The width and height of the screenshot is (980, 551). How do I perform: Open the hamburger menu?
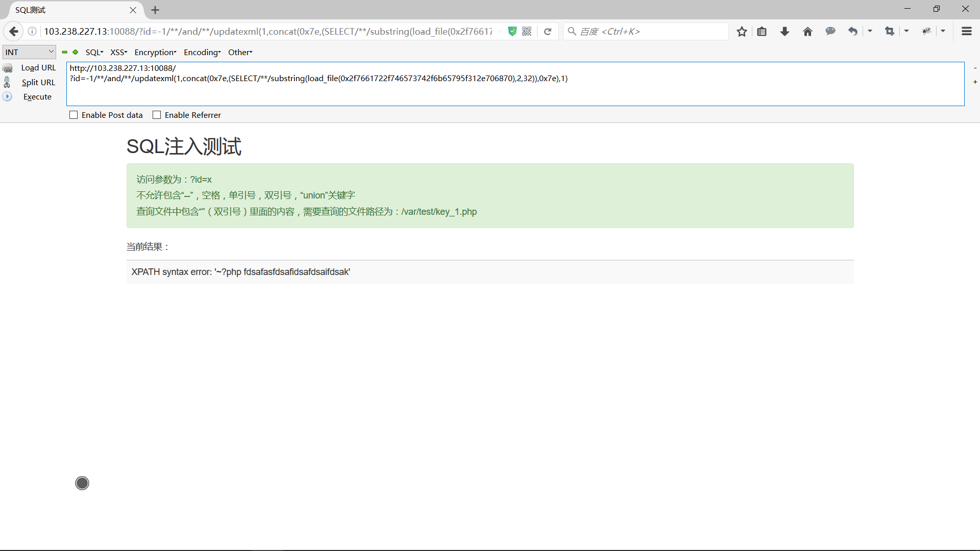[x=966, y=32]
